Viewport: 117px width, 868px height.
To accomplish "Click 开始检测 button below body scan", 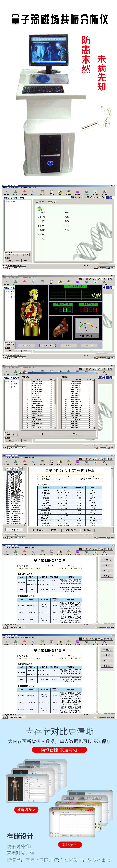I will pos(26,345).
